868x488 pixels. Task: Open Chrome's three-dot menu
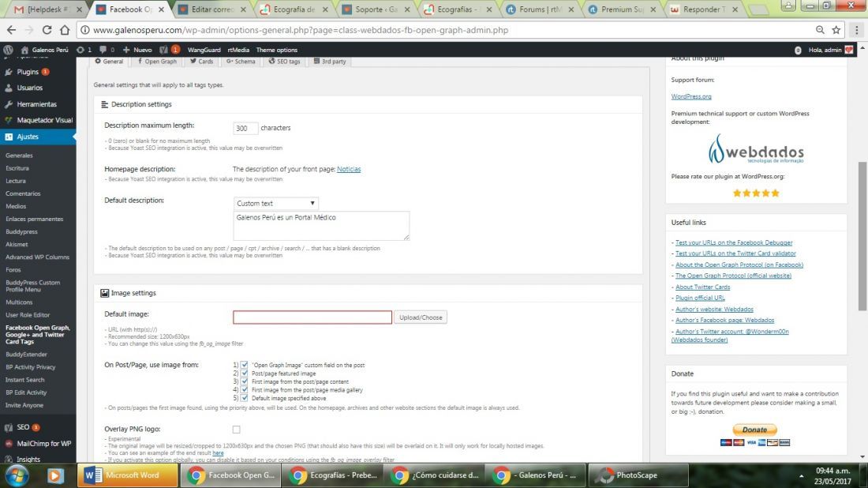tap(856, 30)
